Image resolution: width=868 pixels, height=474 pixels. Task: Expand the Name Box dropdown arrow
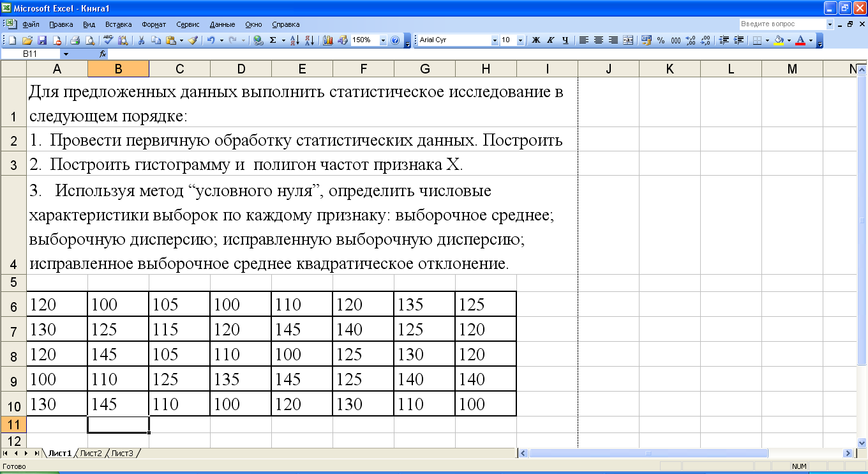66,54
